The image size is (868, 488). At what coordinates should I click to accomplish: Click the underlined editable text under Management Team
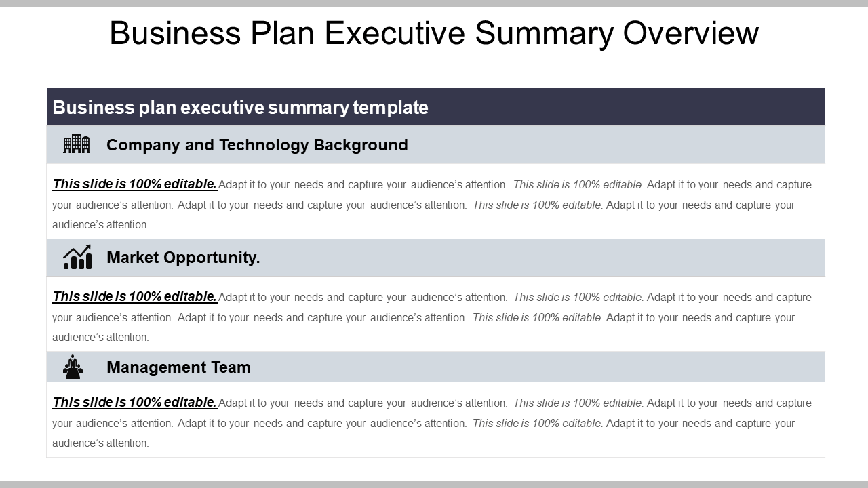click(x=135, y=403)
